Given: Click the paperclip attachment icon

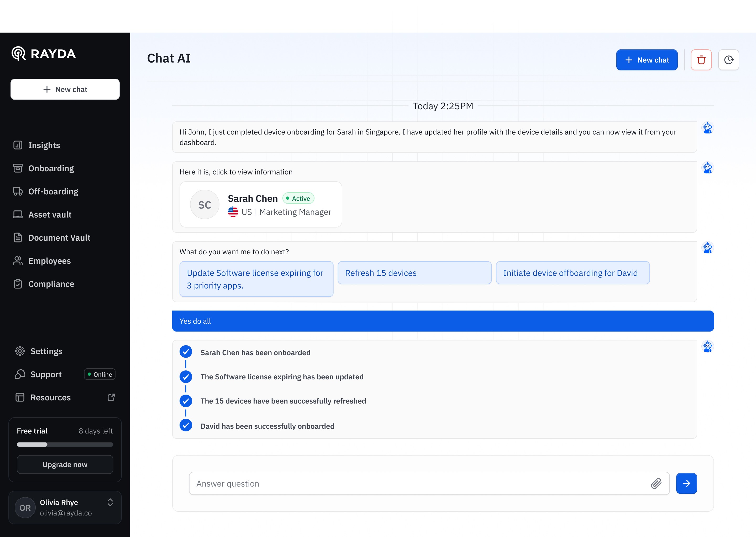Looking at the screenshot, I should point(656,483).
